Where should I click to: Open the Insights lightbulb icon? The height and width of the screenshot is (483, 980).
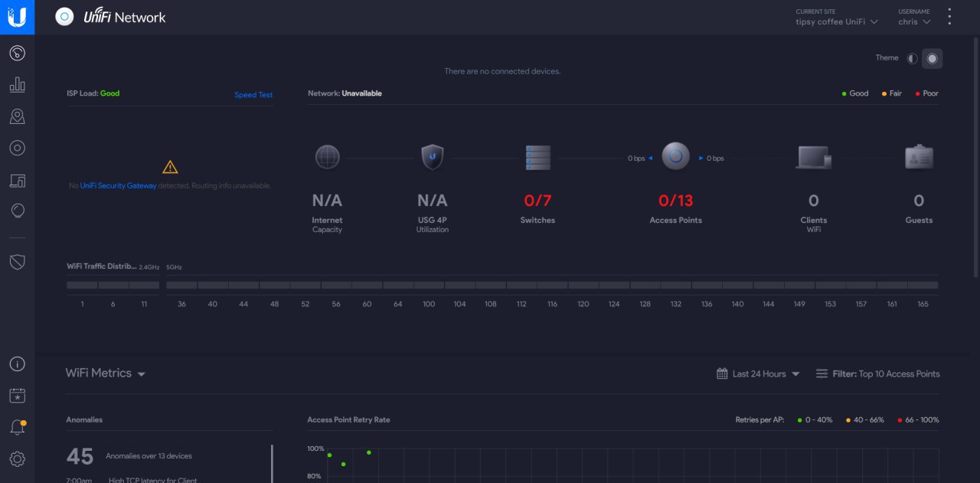click(17, 211)
